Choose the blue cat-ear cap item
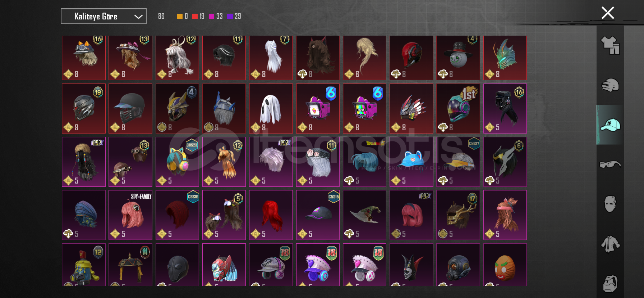 pyautogui.click(x=411, y=162)
